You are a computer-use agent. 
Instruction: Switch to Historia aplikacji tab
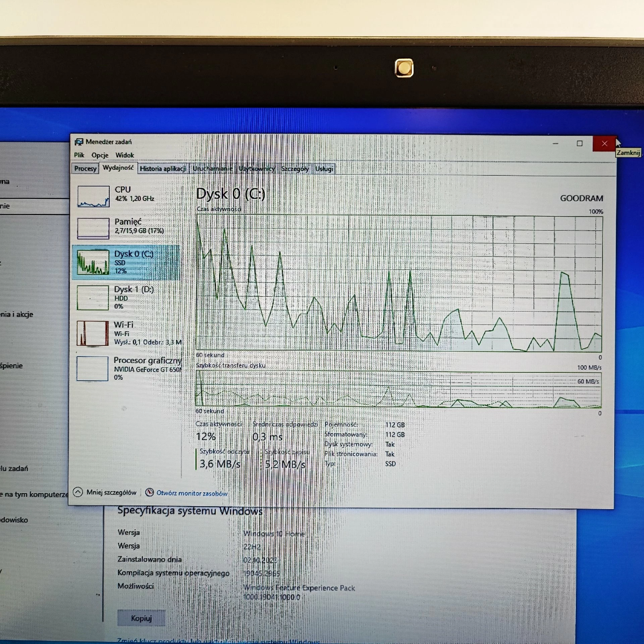pyautogui.click(x=163, y=168)
